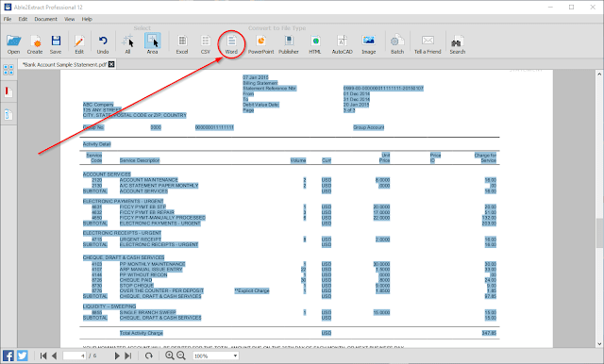Viewport: 604px width, 364px height.
Task: Show page thumbnails side panel
Action: pyautogui.click(x=8, y=70)
